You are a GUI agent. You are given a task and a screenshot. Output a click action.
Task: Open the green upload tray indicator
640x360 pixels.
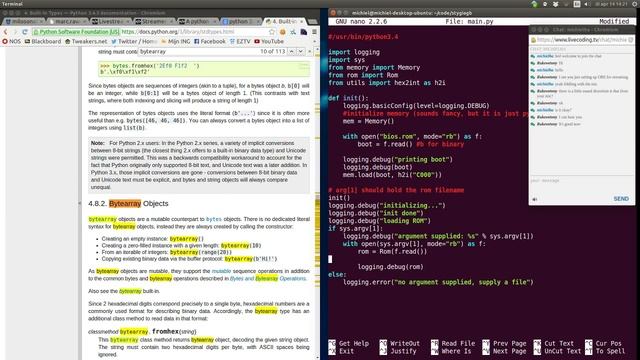(534, 4)
